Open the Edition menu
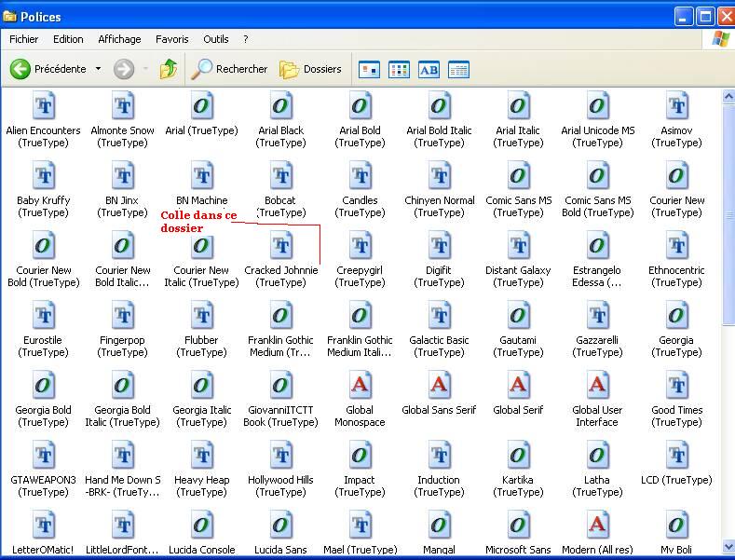 point(68,39)
